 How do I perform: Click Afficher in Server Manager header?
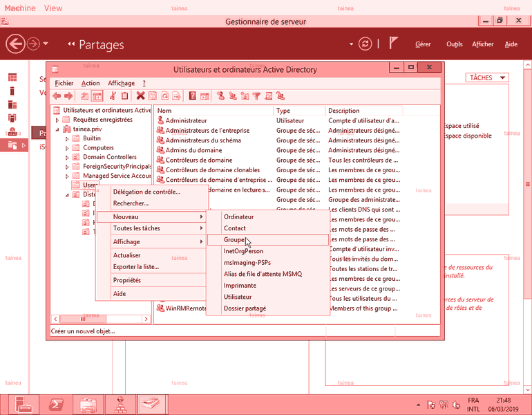click(x=483, y=44)
